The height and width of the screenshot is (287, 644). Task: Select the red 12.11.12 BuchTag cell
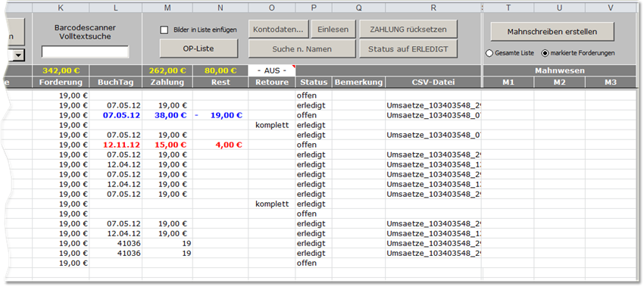point(116,145)
